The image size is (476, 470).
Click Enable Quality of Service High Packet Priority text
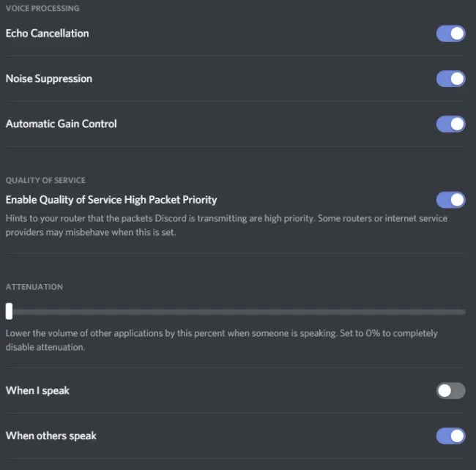pos(111,200)
